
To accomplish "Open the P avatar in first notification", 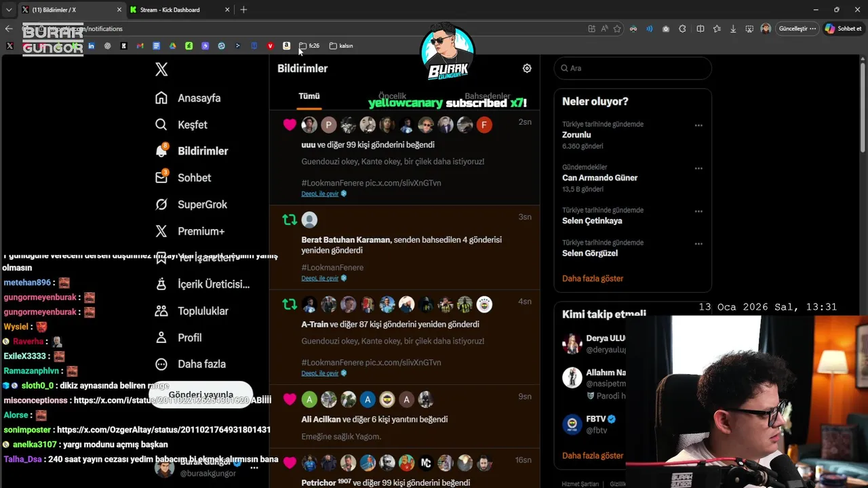I will (329, 125).
